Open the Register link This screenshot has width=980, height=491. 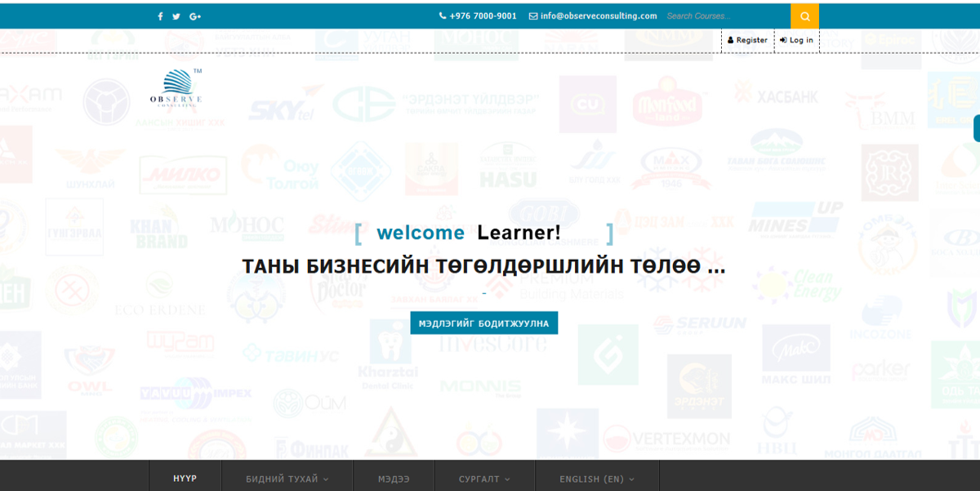pyautogui.click(x=747, y=40)
